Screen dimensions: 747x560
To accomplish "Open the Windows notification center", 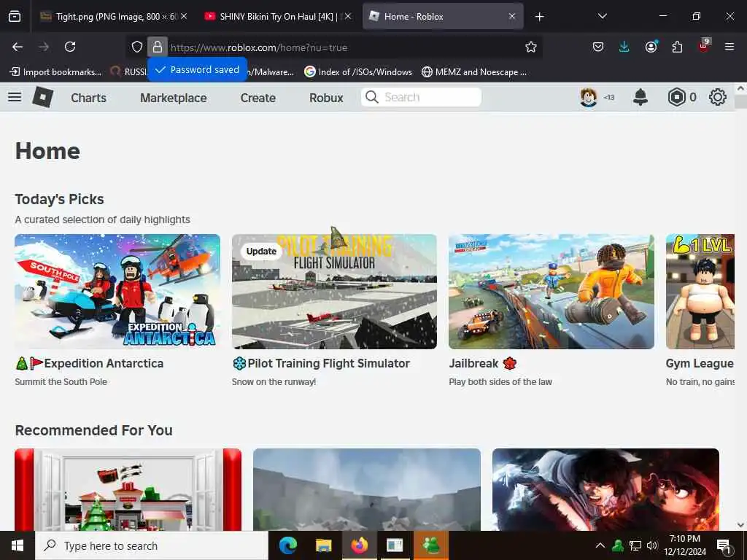I will tap(724, 545).
